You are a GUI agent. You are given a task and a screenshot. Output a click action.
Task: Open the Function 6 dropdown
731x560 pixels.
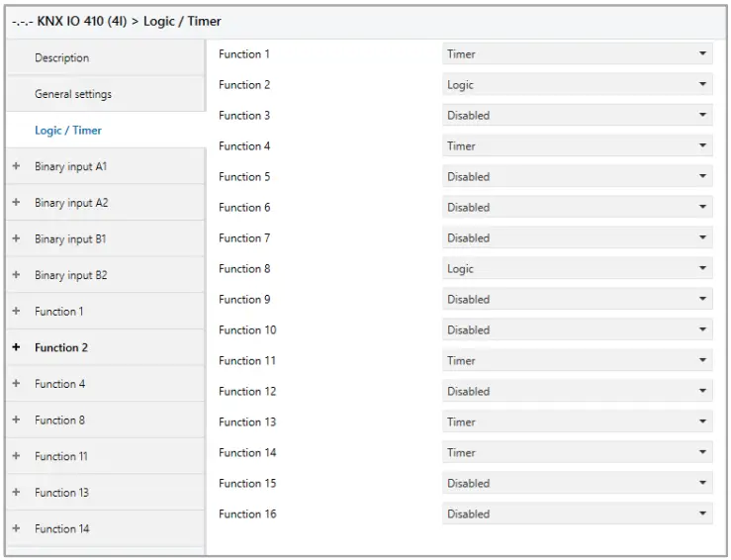(x=577, y=208)
